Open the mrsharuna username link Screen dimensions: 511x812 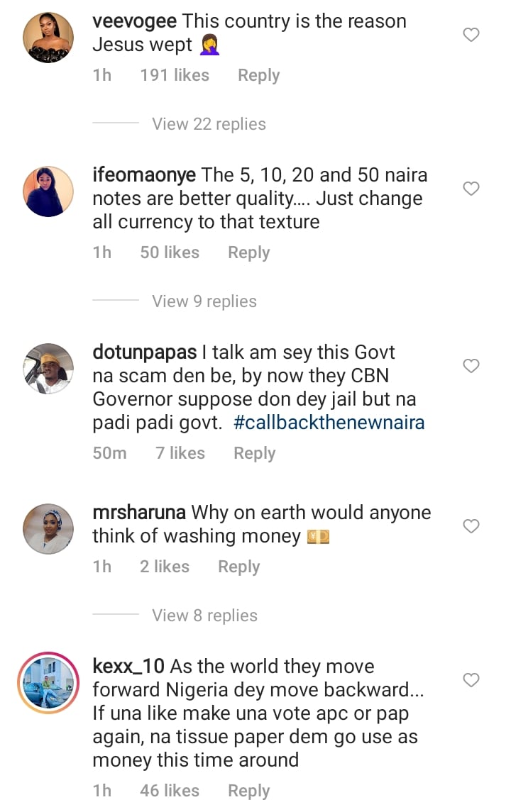[139, 512]
